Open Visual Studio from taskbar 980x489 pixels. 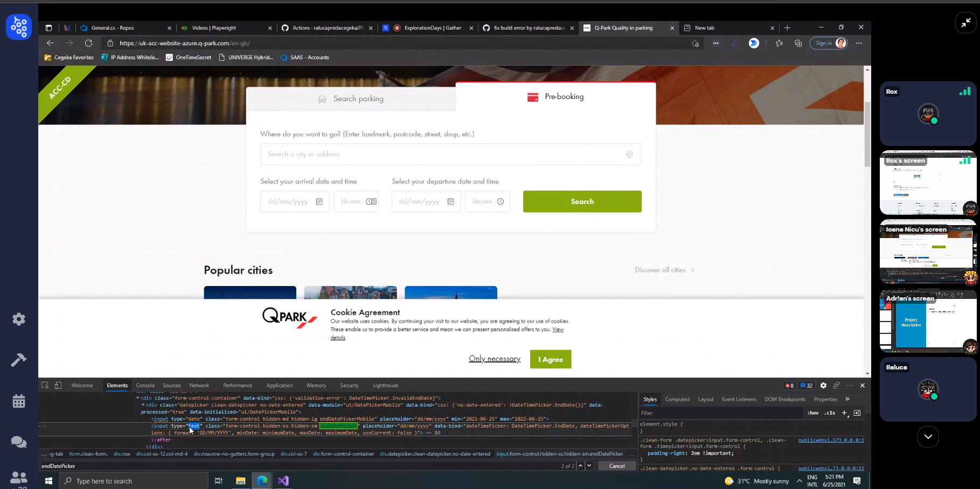(283, 481)
